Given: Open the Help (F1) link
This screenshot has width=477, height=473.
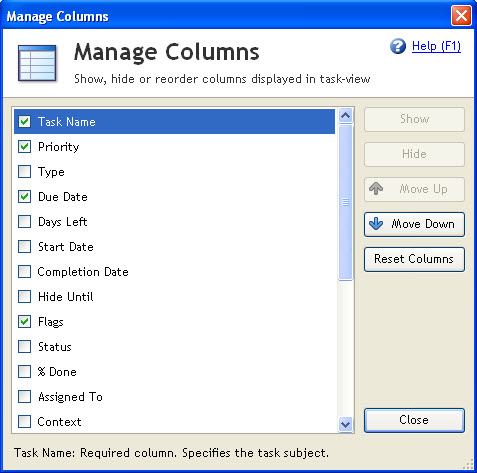Looking at the screenshot, I should 436,46.
